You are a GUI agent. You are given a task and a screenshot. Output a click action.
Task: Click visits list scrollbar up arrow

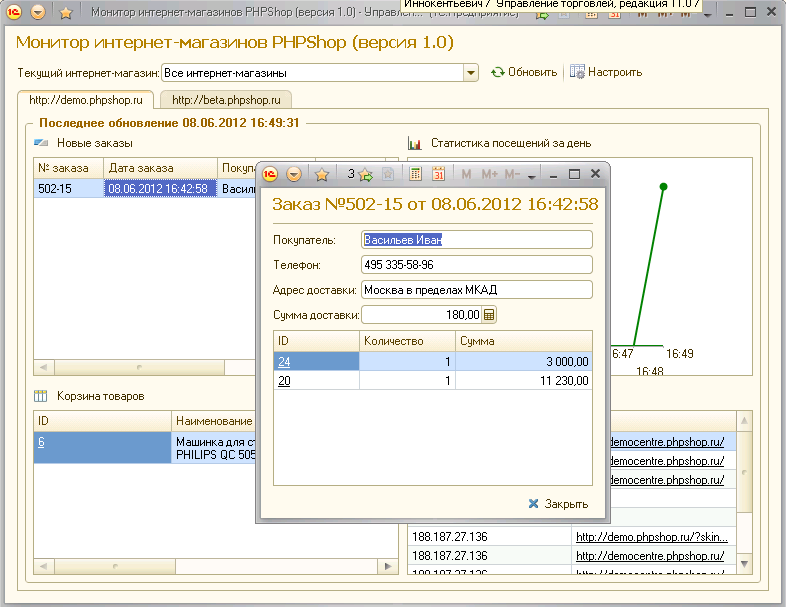[x=744, y=421]
